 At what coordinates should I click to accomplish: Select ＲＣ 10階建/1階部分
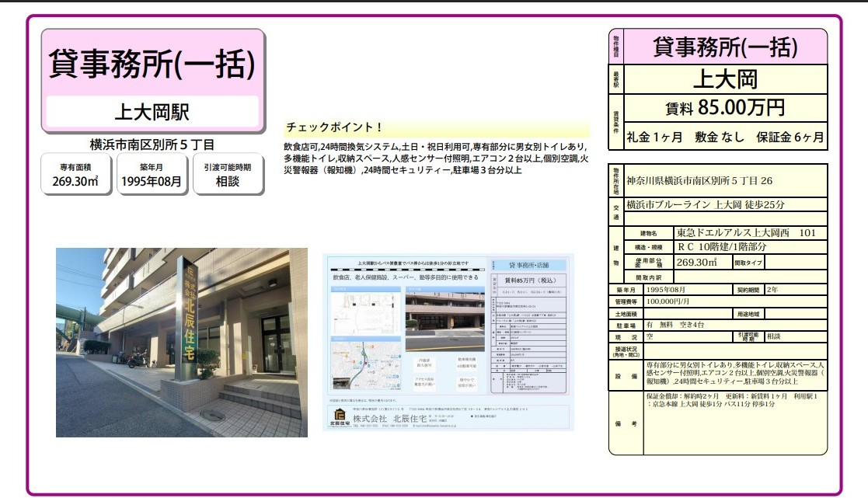click(722, 247)
